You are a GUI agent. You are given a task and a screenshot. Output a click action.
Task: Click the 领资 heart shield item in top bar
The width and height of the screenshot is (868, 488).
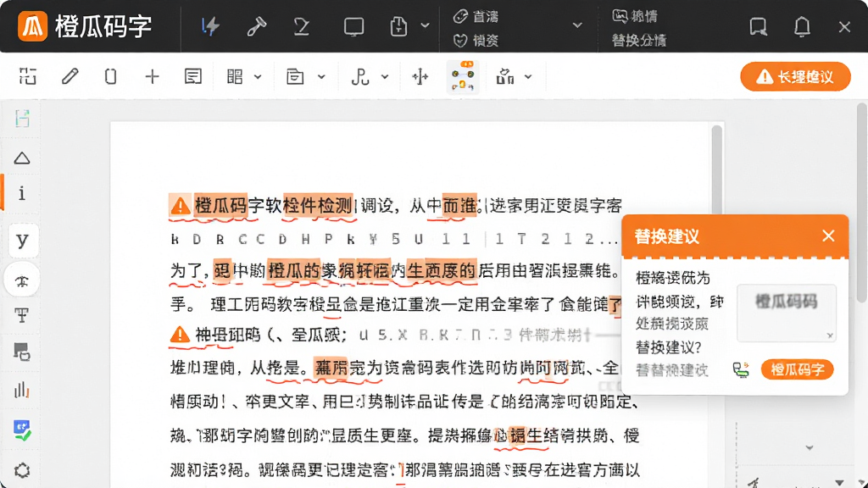[x=476, y=40]
